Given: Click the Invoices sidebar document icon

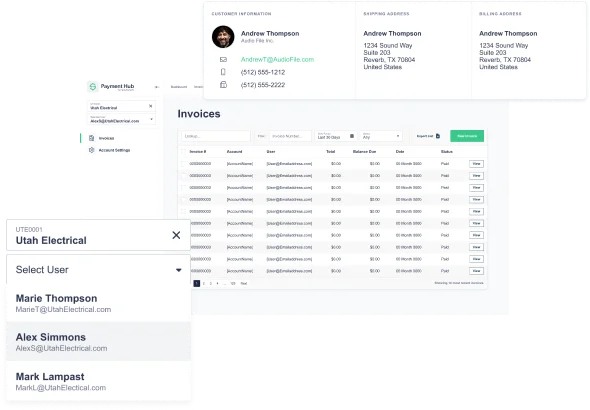Looking at the screenshot, I should coord(91,138).
